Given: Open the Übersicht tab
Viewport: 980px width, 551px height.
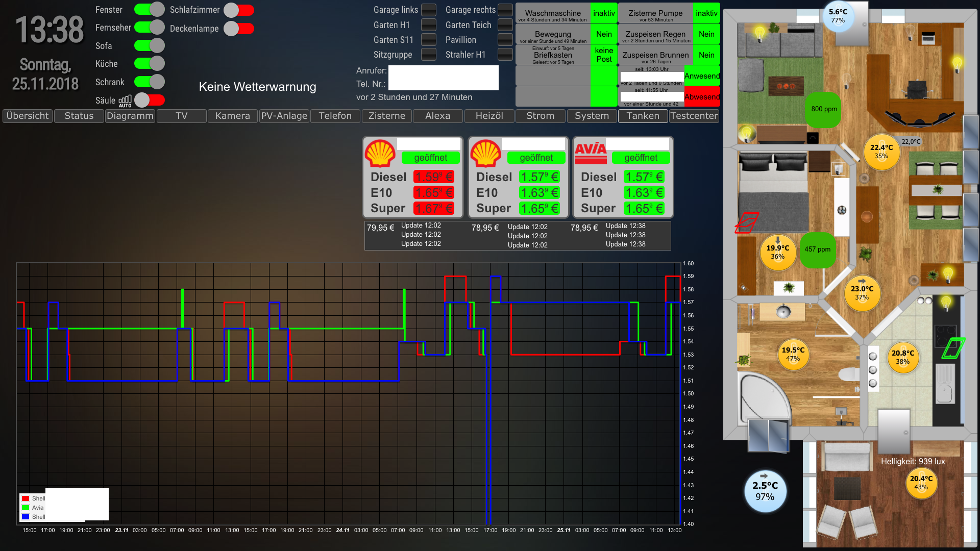Looking at the screenshot, I should tap(28, 116).
